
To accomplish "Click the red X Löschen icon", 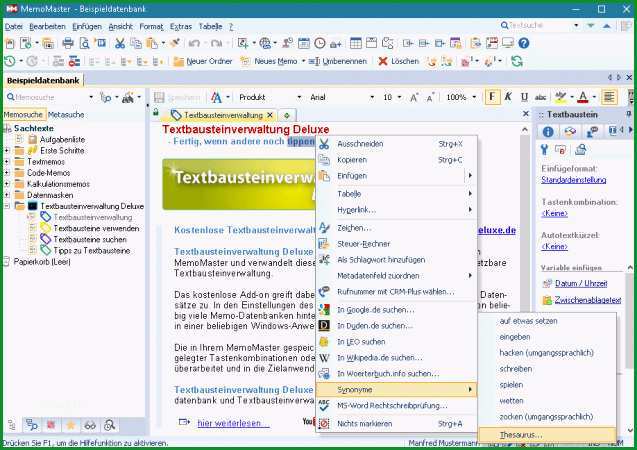I will (383, 61).
